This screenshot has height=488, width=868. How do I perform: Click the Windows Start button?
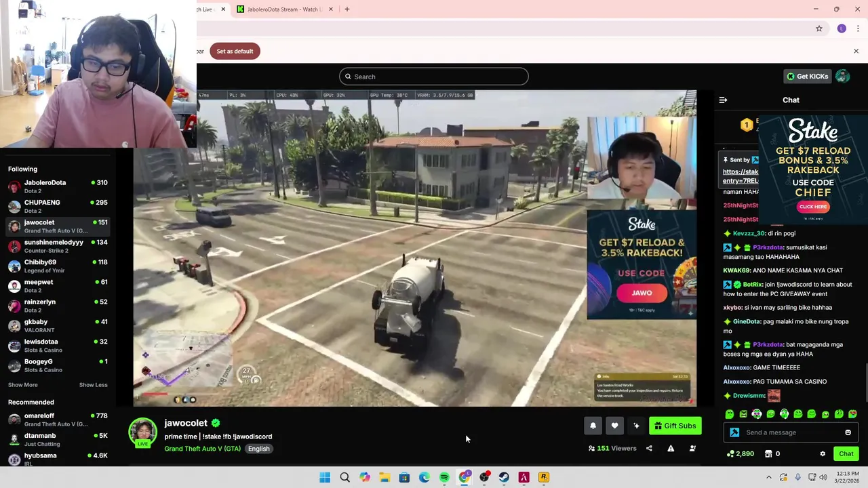point(325,477)
